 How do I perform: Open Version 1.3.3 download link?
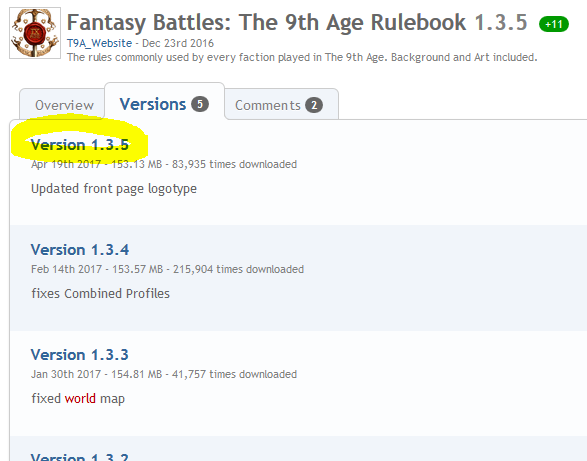coord(80,354)
